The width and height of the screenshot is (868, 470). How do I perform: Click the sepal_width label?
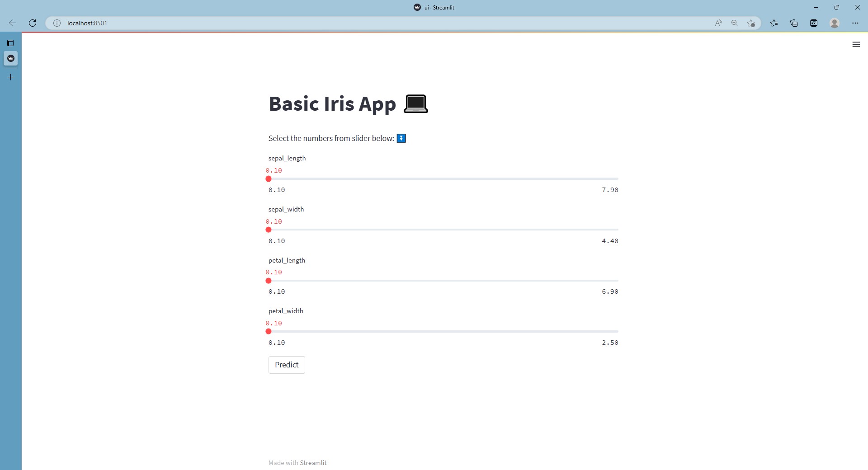(286, 209)
